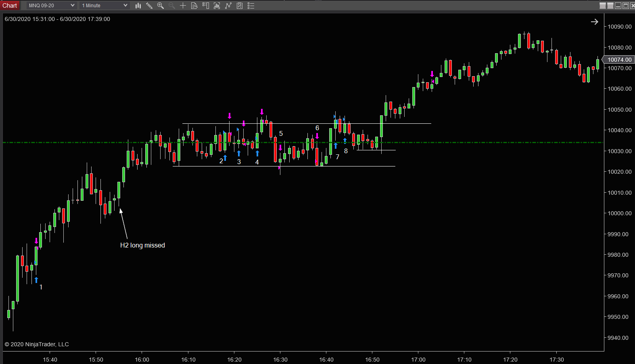Click the 16:40 time axis label
The image size is (635, 364).
point(326,360)
